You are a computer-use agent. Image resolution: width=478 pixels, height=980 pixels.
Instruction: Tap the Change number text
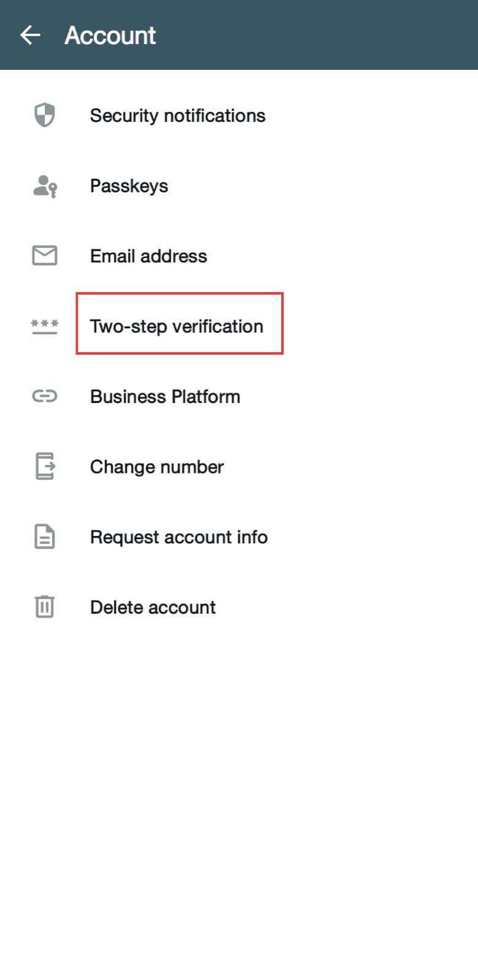coord(157,467)
